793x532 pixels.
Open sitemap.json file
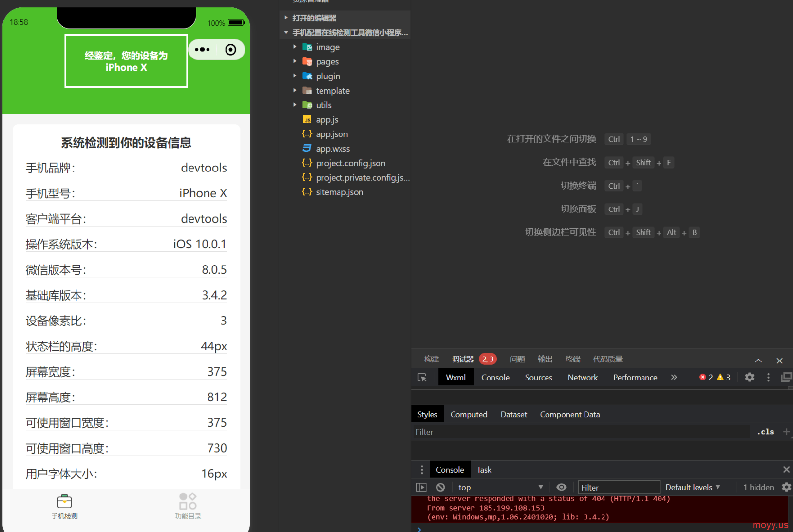coord(340,192)
